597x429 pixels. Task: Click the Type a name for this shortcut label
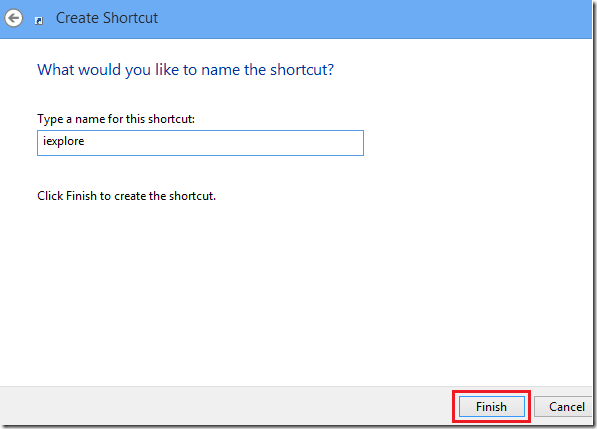[116, 119]
